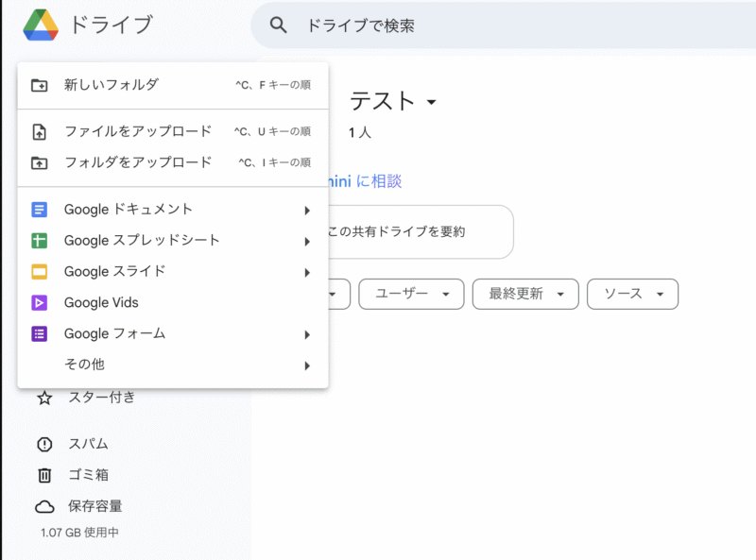The image size is (756, 560).
Task: Click the green Google Sheets icon
Action: pyautogui.click(x=40, y=241)
